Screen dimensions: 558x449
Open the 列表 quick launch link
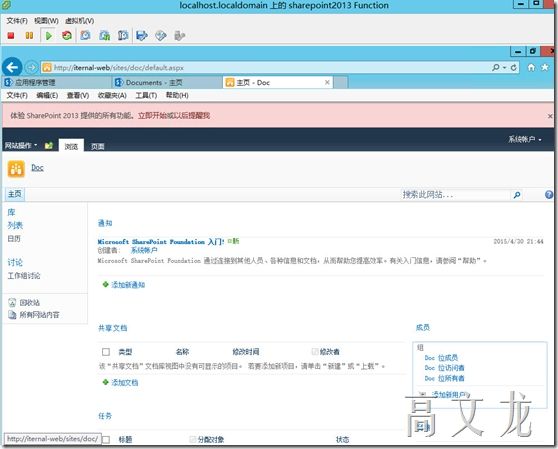click(15, 225)
